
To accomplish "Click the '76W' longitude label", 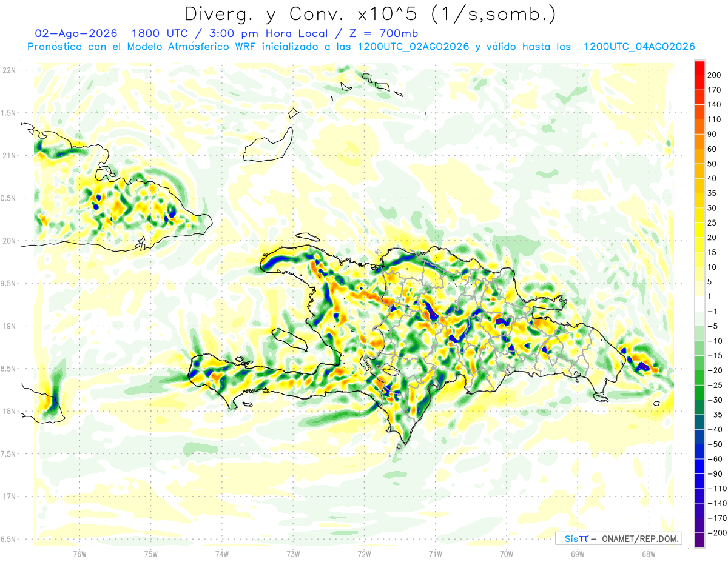I will (80, 554).
